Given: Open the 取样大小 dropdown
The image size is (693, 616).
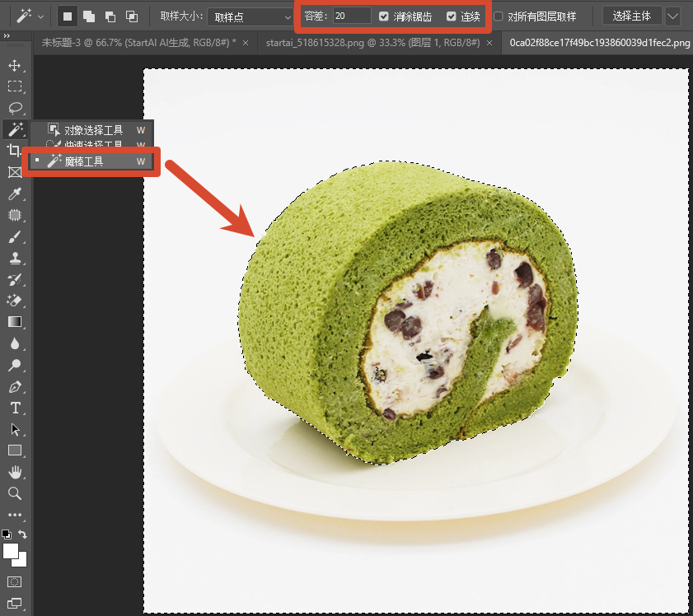Looking at the screenshot, I should (251, 17).
